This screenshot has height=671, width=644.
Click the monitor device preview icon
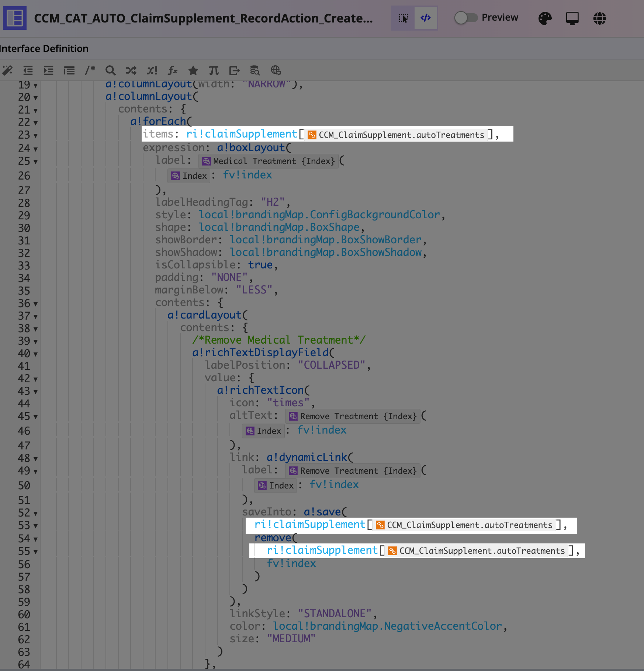[572, 18]
